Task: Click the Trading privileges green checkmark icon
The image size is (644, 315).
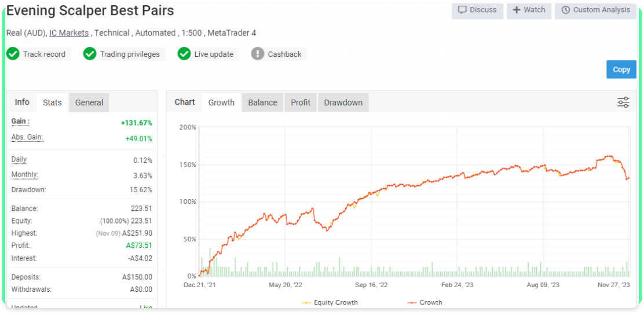Action: [90, 54]
